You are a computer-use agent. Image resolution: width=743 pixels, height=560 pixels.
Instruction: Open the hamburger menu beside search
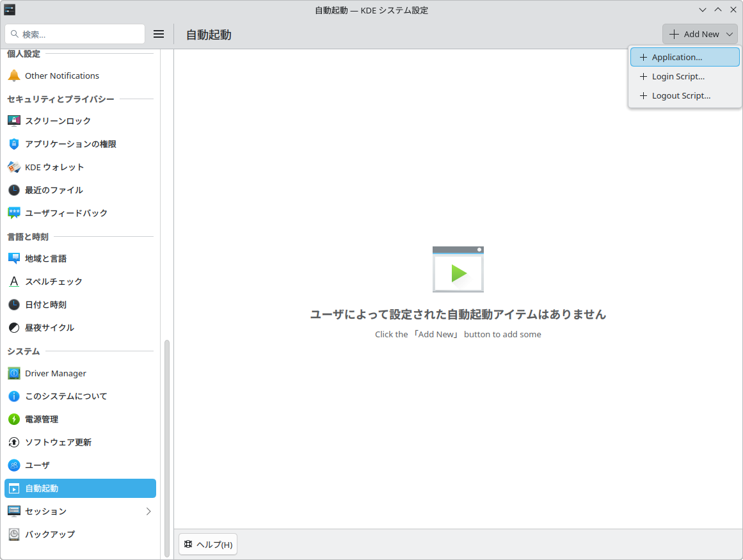coord(159,34)
